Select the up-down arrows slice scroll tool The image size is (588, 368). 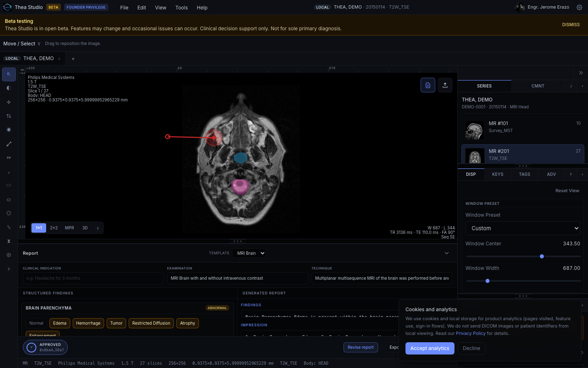coord(9,116)
